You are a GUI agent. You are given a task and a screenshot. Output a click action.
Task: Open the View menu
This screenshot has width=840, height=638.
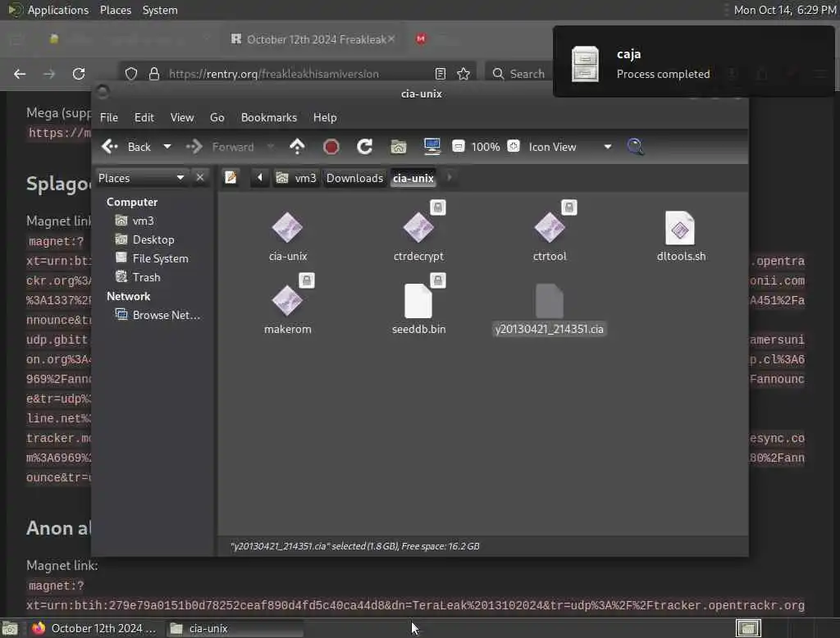tap(182, 117)
